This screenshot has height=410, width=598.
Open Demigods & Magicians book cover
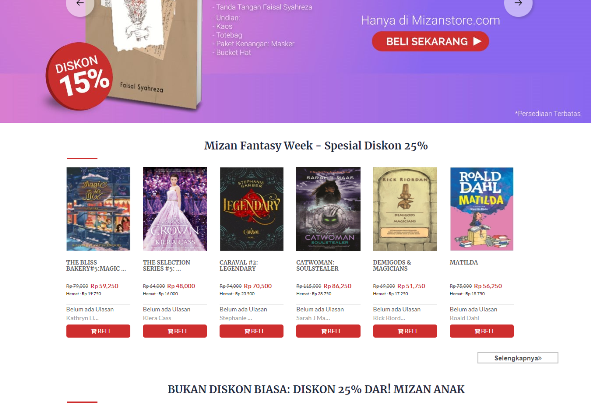(405, 209)
